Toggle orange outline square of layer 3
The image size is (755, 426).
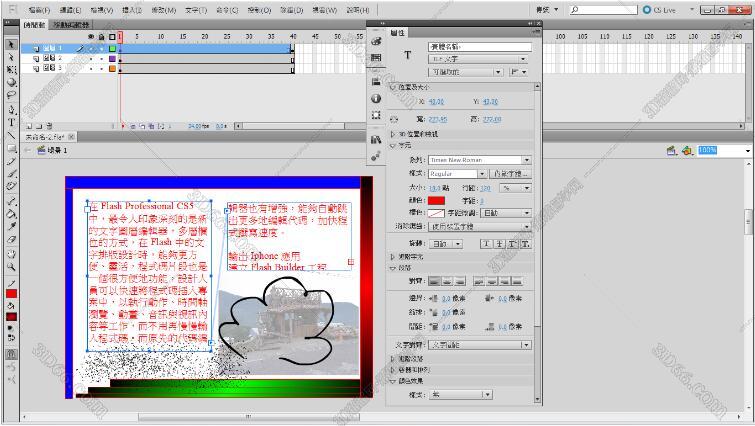point(112,69)
